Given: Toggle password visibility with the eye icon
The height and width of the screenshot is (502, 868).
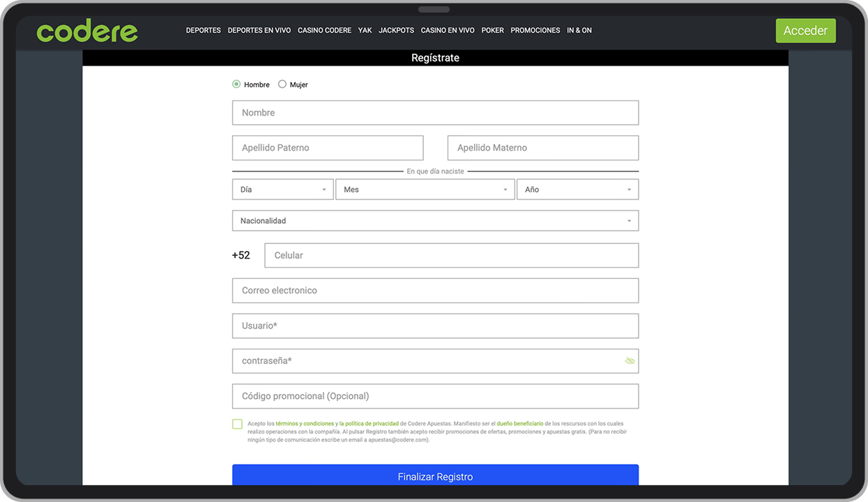Looking at the screenshot, I should click(x=630, y=360).
